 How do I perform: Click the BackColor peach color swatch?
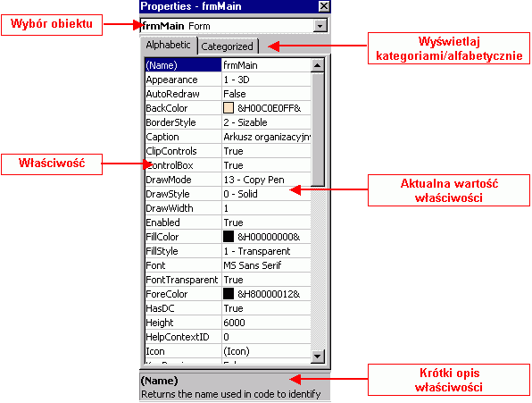(229, 108)
